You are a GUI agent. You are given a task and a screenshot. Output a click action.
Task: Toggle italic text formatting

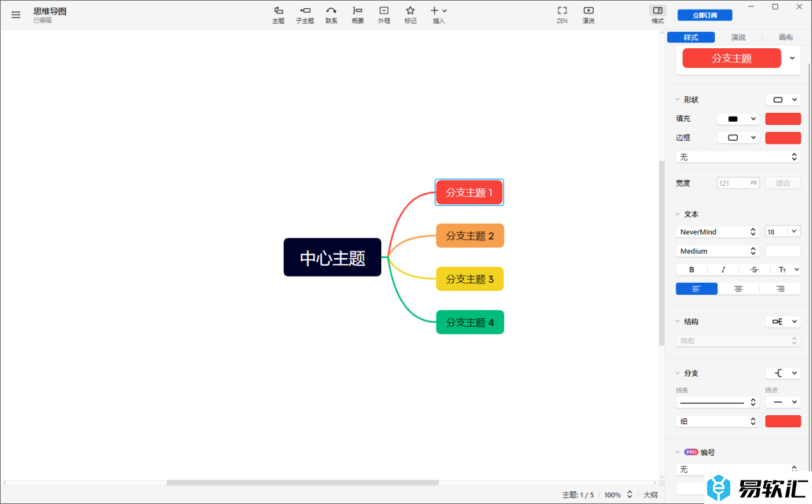723,270
